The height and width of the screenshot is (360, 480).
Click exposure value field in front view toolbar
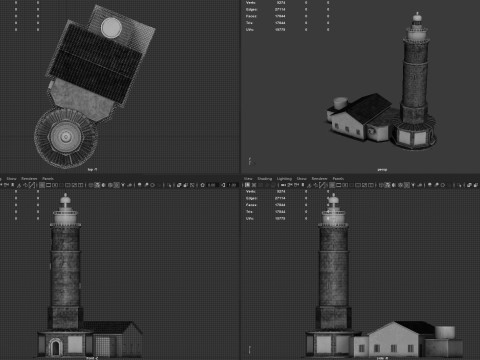pyautogui.click(x=212, y=185)
